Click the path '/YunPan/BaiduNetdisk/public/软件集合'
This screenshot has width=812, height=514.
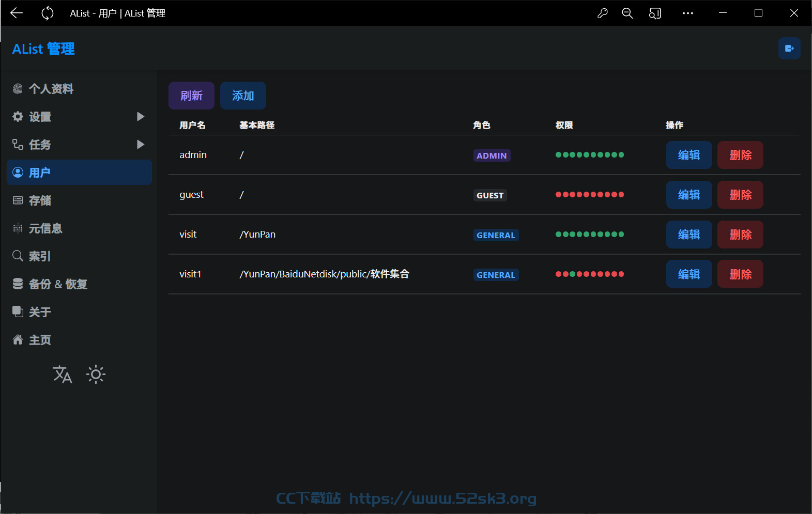click(x=324, y=274)
